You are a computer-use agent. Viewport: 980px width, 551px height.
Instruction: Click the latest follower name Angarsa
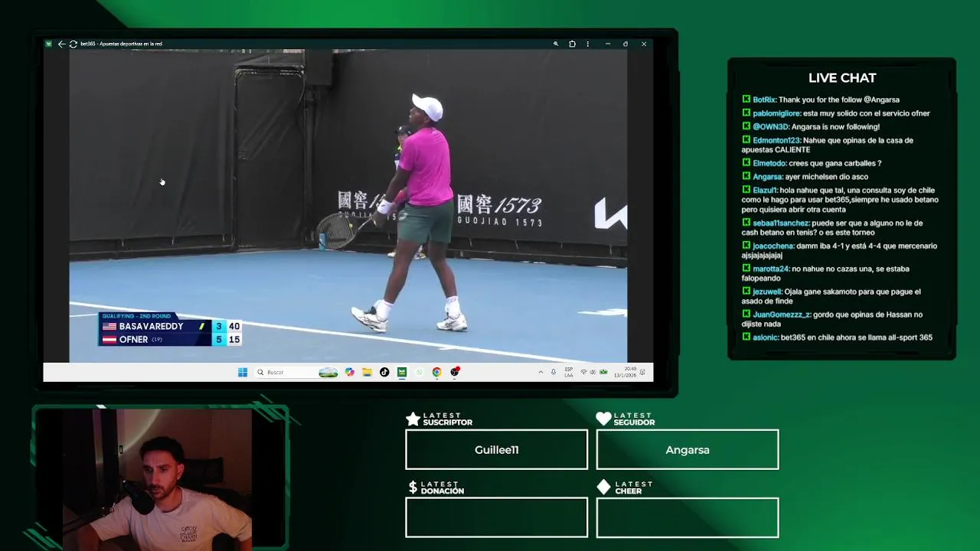[x=688, y=450]
